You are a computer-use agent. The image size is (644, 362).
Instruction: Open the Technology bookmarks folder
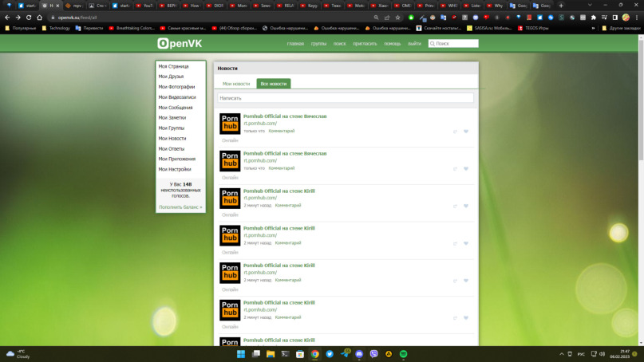(x=56, y=28)
